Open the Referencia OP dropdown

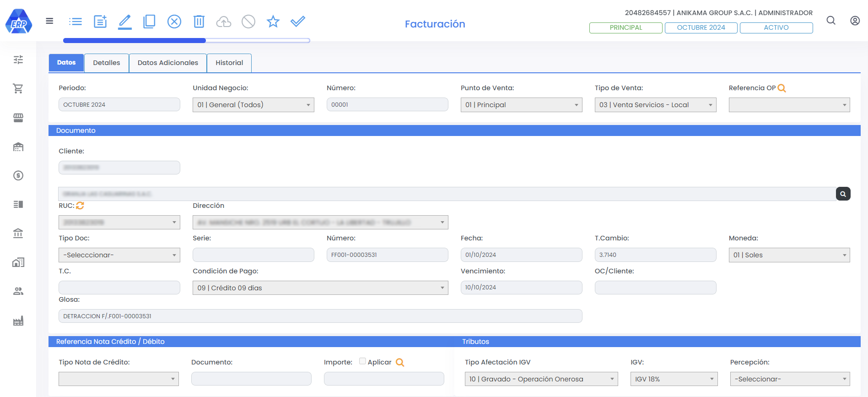pos(789,105)
